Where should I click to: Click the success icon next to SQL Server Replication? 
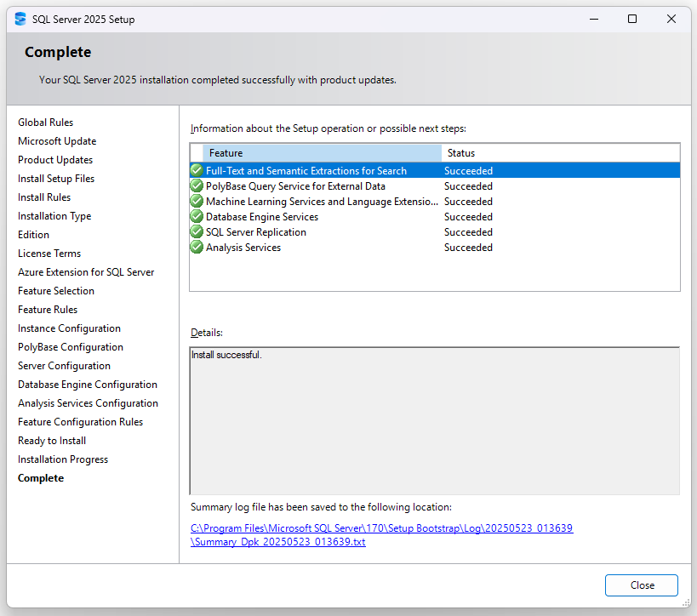point(197,231)
